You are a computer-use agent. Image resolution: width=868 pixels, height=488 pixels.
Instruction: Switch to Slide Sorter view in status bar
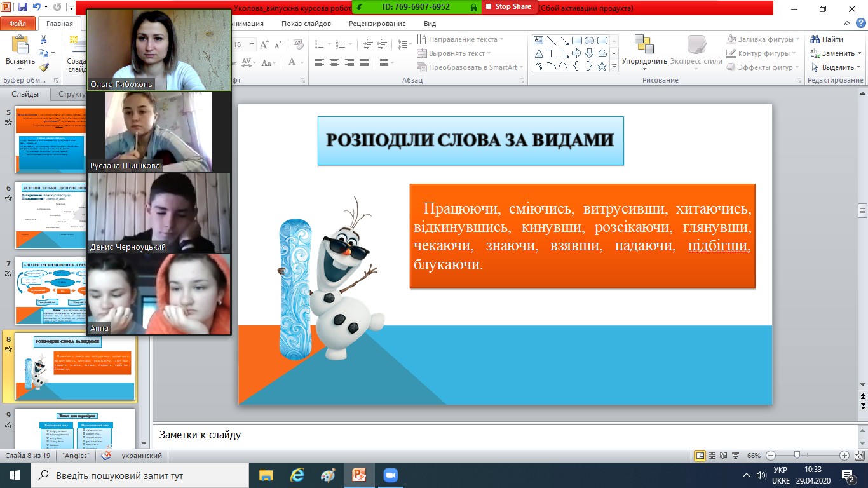click(x=712, y=456)
